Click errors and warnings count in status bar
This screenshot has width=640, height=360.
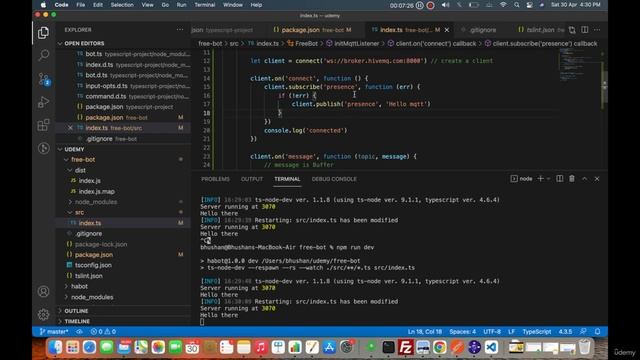coord(103,331)
